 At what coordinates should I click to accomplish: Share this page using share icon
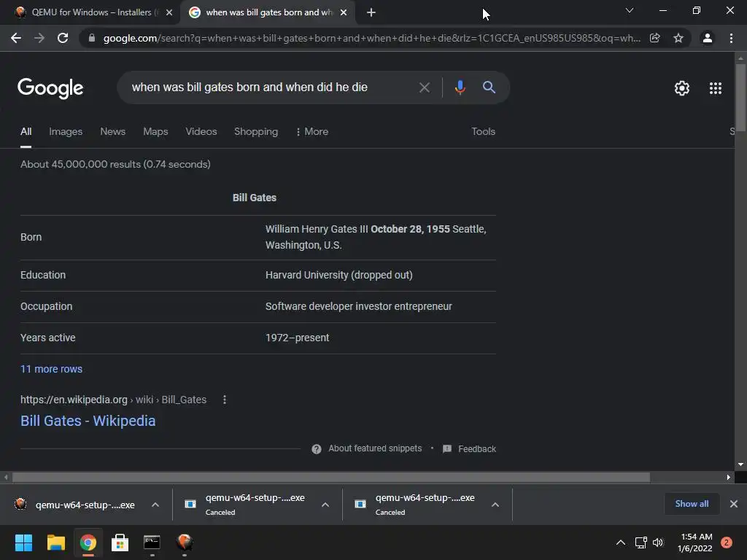tap(655, 38)
